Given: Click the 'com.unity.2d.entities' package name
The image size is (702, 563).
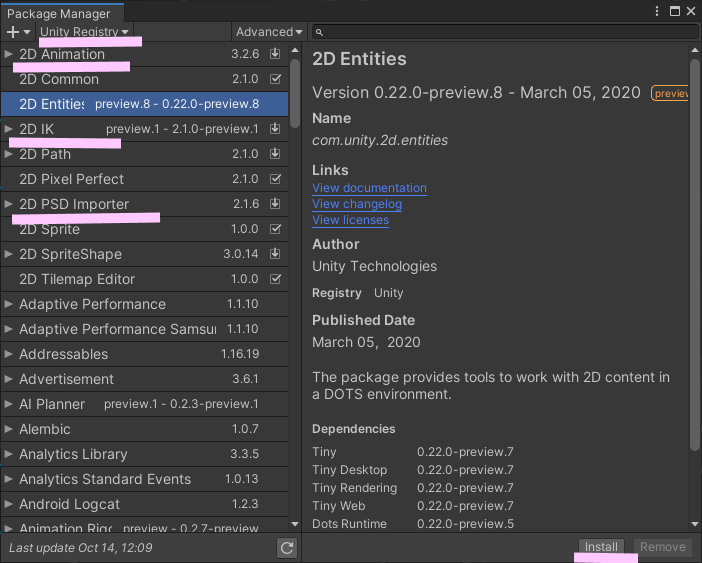Looking at the screenshot, I should coord(380,141).
